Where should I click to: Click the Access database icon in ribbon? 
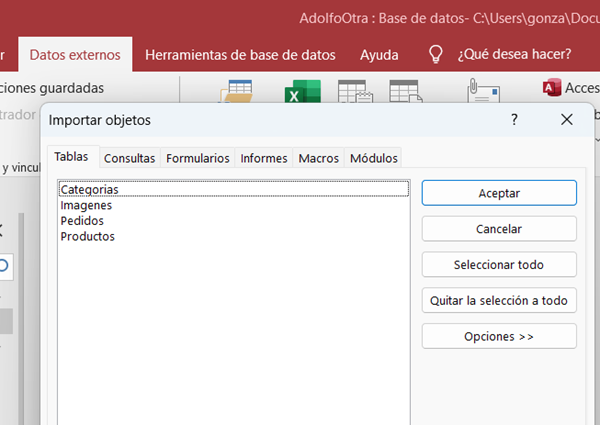coord(549,89)
